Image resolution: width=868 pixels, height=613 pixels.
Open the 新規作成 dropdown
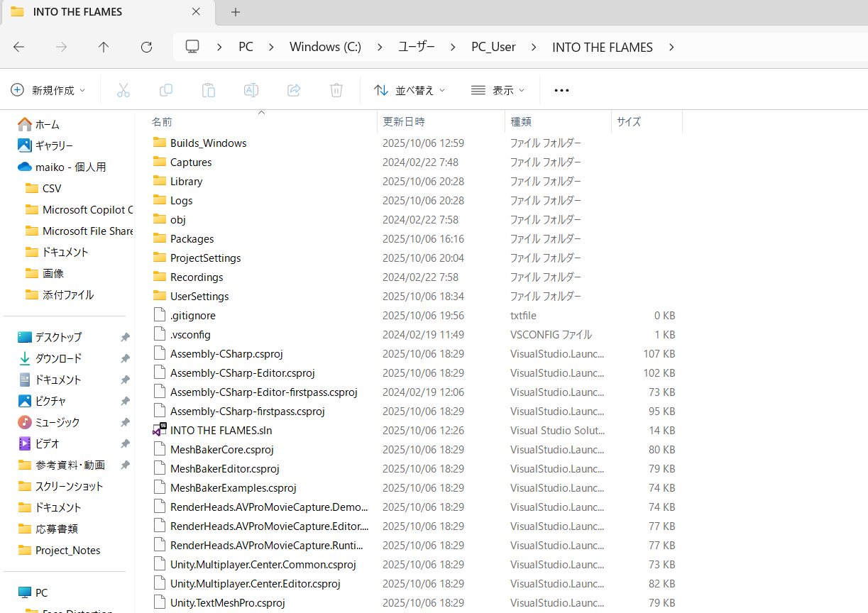(x=48, y=90)
